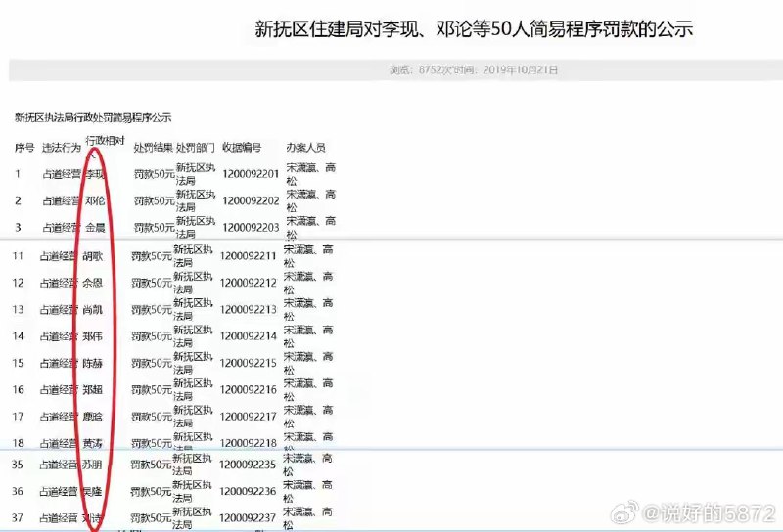Select the name 吴隆 in row 36
Image resolution: width=783 pixels, height=532 pixels.
[x=92, y=492]
